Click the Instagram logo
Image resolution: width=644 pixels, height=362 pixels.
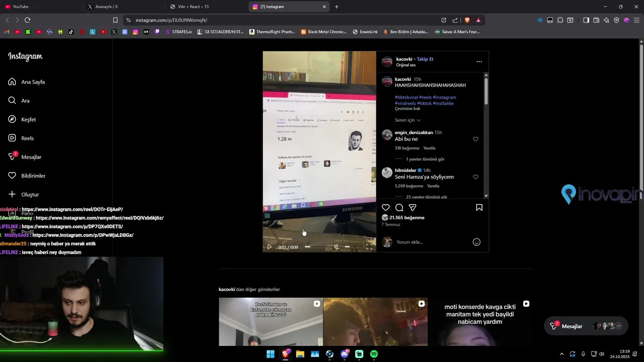click(25, 56)
